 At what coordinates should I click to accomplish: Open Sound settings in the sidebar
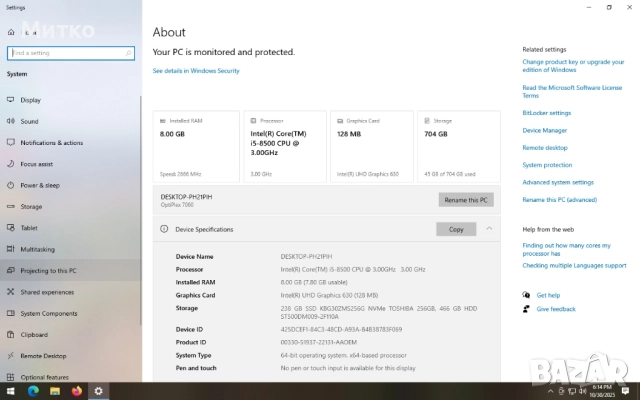[x=29, y=121]
